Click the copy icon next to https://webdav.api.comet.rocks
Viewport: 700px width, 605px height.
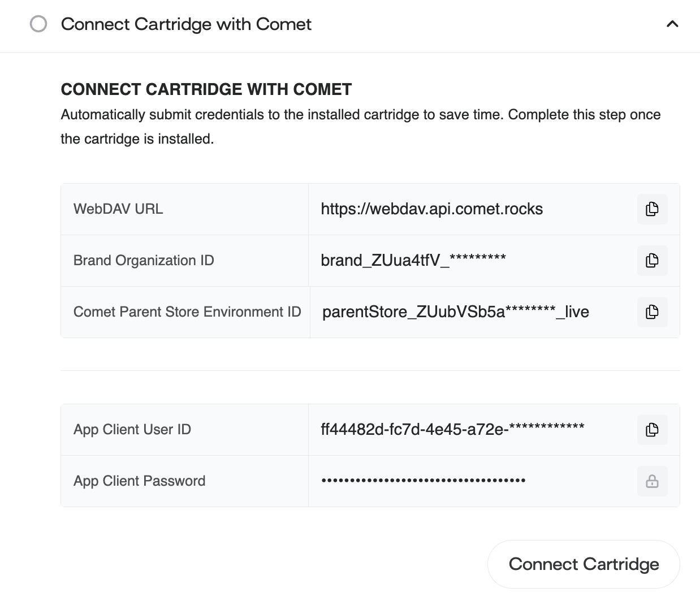[x=652, y=209]
